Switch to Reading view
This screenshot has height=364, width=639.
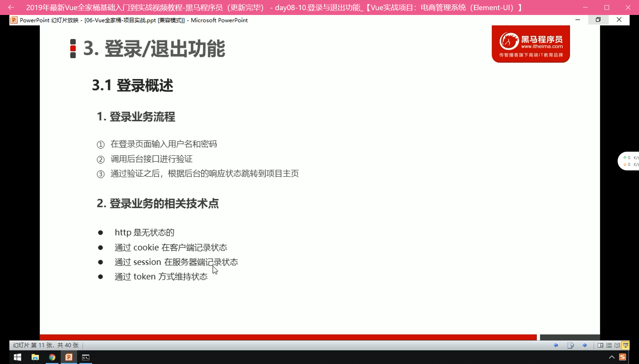[617, 345]
